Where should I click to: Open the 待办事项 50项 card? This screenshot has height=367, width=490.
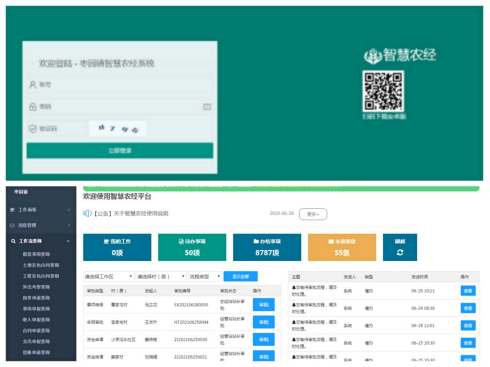(192, 247)
